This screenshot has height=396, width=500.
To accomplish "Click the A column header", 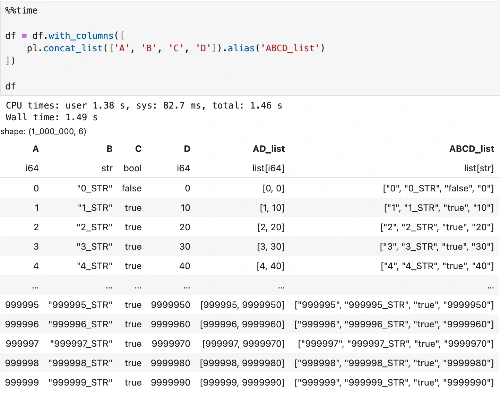I will click(x=36, y=149).
